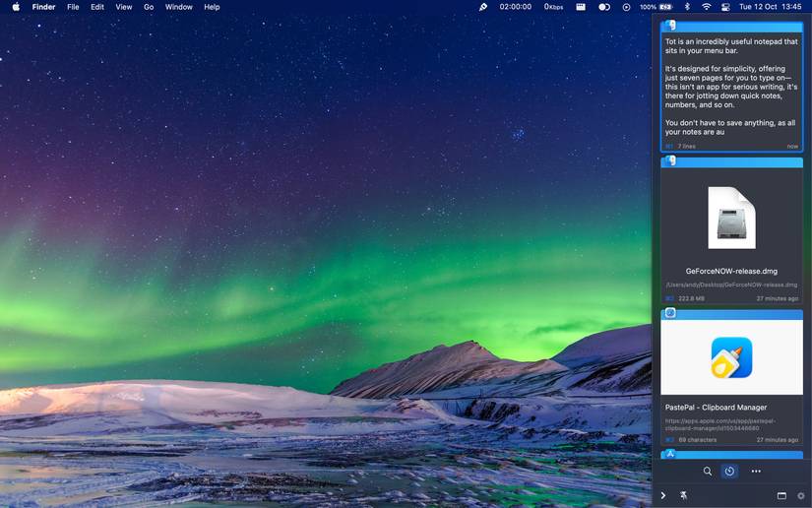Click the Safari source icon on the PastePal clip
The image size is (812, 508).
tap(670, 312)
